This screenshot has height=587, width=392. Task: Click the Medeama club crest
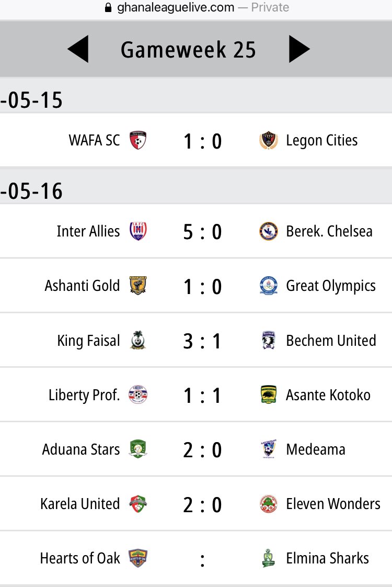(269, 449)
